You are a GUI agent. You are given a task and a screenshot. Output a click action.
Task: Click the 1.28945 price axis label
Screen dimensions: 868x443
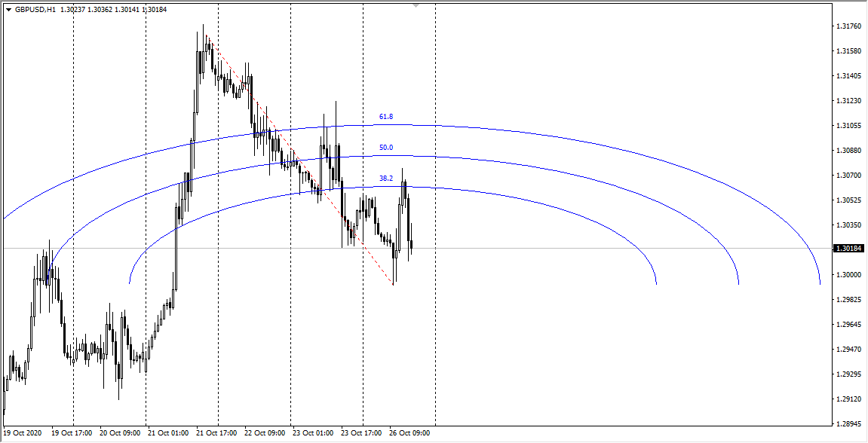click(x=848, y=424)
